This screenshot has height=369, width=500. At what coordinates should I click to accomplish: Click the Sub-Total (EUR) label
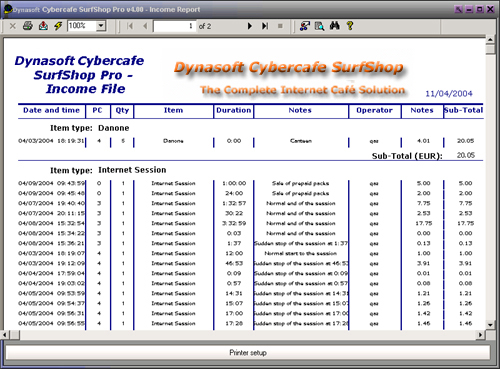tap(407, 156)
